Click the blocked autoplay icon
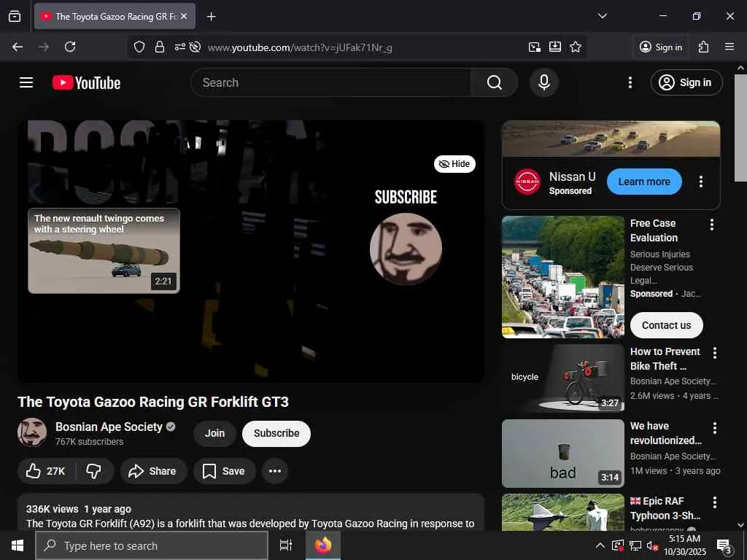This screenshot has width=747, height=560. [194, 47]
